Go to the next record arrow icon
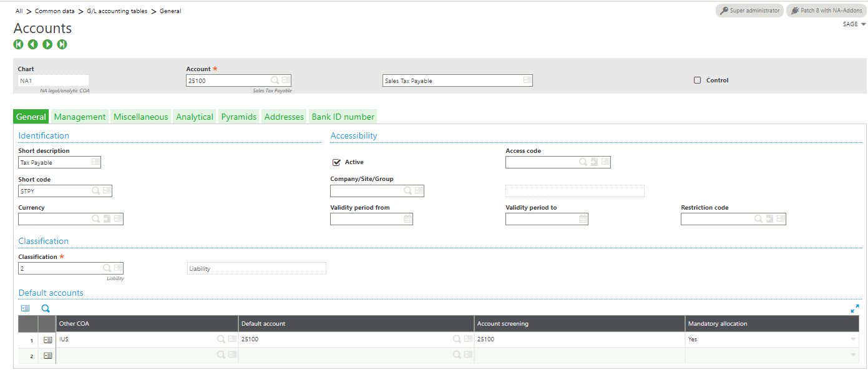Image resolution: width=868 pixels, height=370 pixels. pos(47,44)
